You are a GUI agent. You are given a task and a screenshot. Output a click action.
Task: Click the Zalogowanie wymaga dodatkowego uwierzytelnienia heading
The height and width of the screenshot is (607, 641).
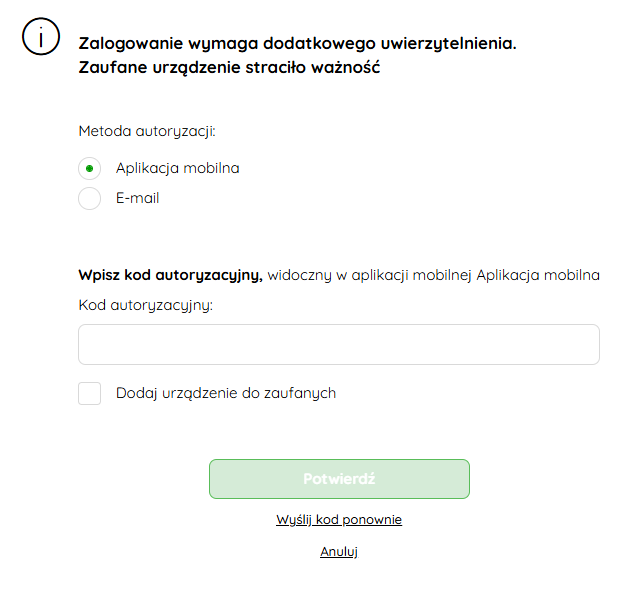click(x=297, y=43)
